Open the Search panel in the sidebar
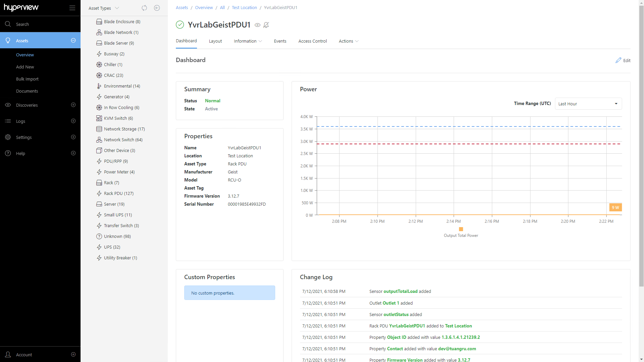Image resolution: width=644 pixels, height=362 pixels. (22, 24)
